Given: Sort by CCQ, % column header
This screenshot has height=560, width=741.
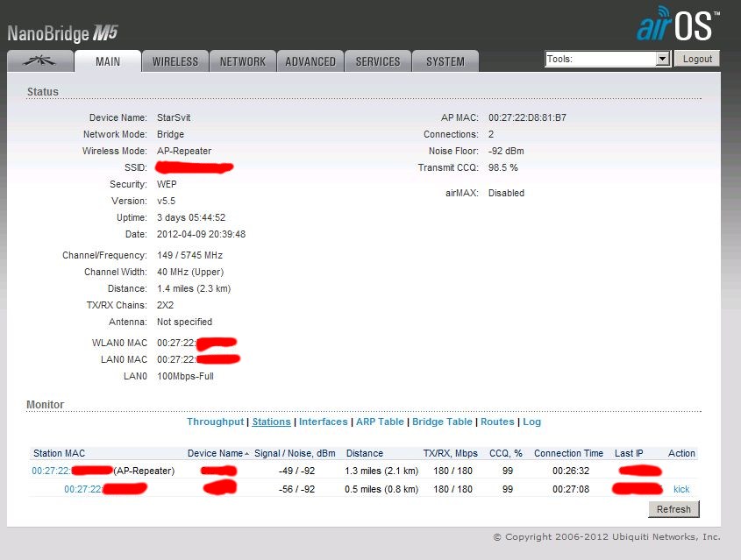Looking at the screenshot, I should point(506,453).
